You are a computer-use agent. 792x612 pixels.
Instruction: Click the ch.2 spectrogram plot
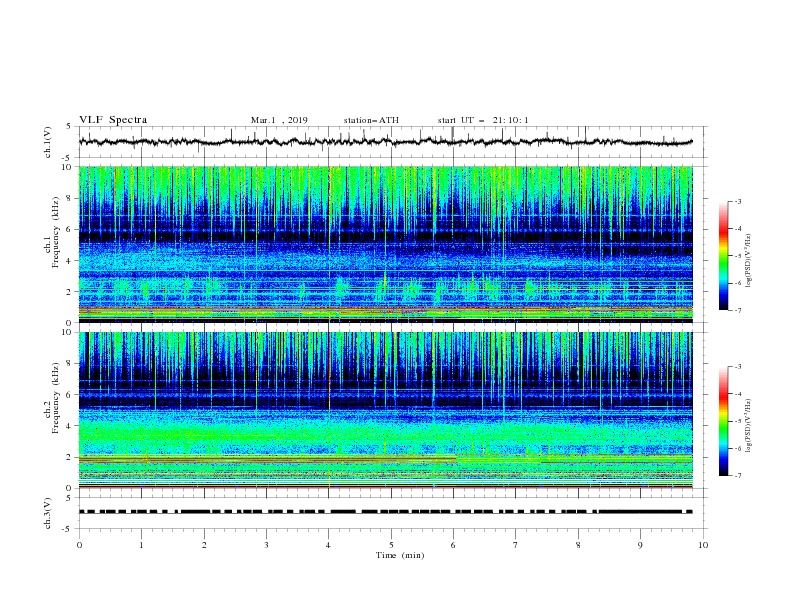(x=386, y=410)
